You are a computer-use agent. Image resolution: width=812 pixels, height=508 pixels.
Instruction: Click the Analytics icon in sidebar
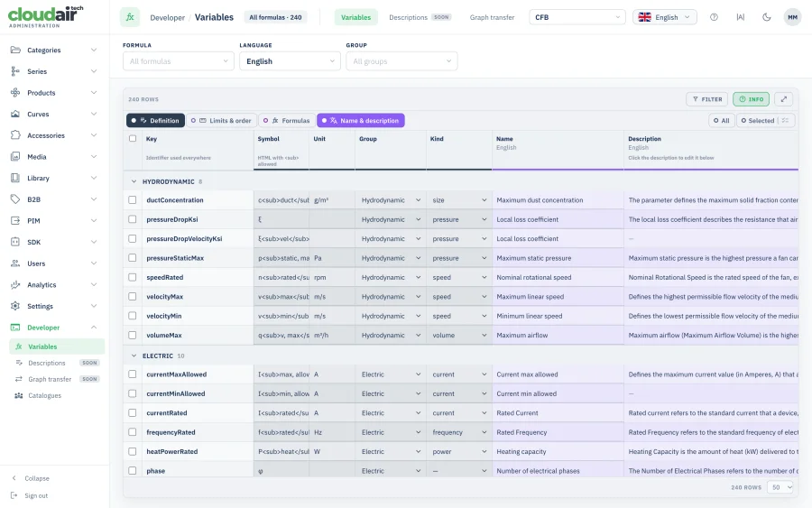[15, 284]
